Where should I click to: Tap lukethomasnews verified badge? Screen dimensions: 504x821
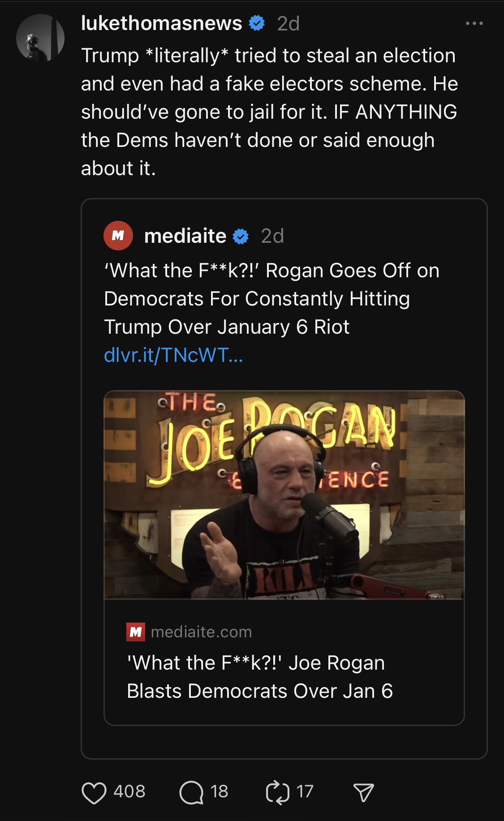coord(257,23)
